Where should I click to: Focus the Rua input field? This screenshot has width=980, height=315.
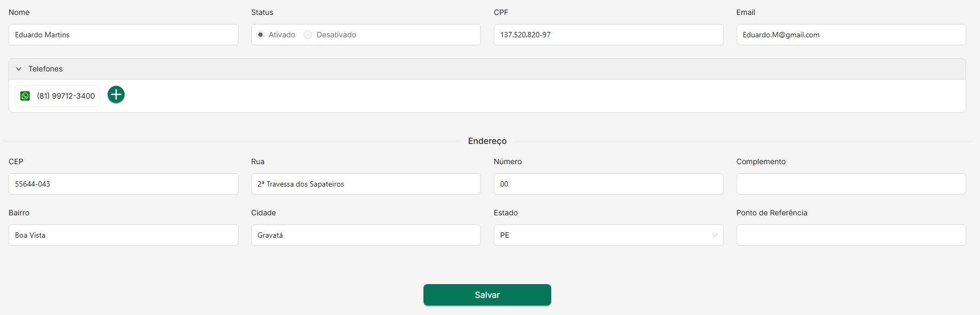coord(365,184)
